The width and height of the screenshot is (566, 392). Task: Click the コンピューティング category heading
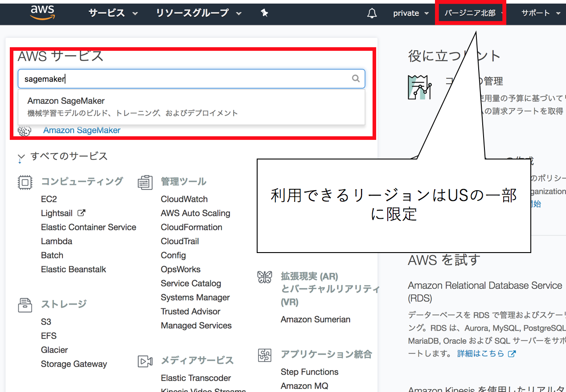82,182
